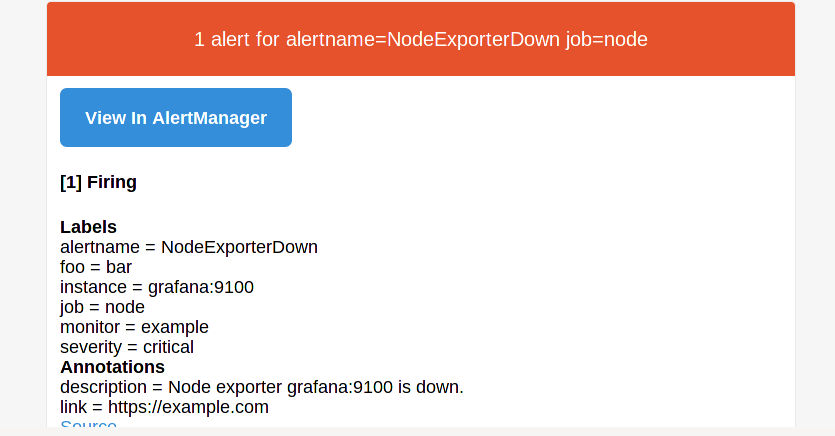
Task: Click "1 alert for" in the header
Action: coord(237,39)
